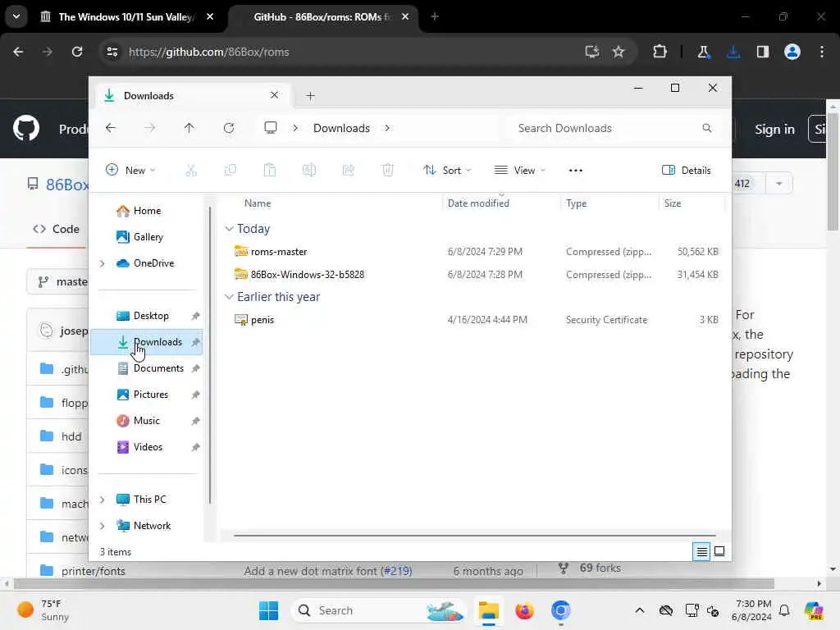This screenshot has width=840, height=630.
Task: Expand This PC in navigation pane
Action: [103, 500]
